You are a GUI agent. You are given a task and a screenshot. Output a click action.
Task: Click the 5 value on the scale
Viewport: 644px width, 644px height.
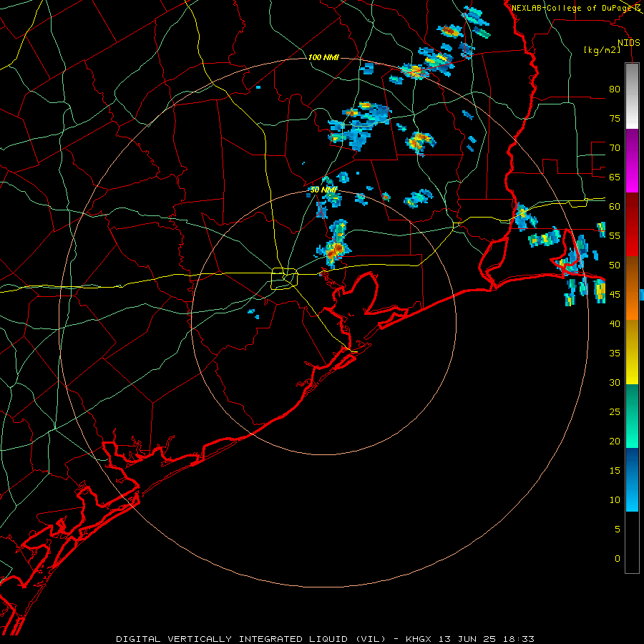click(x=618, y=530)
